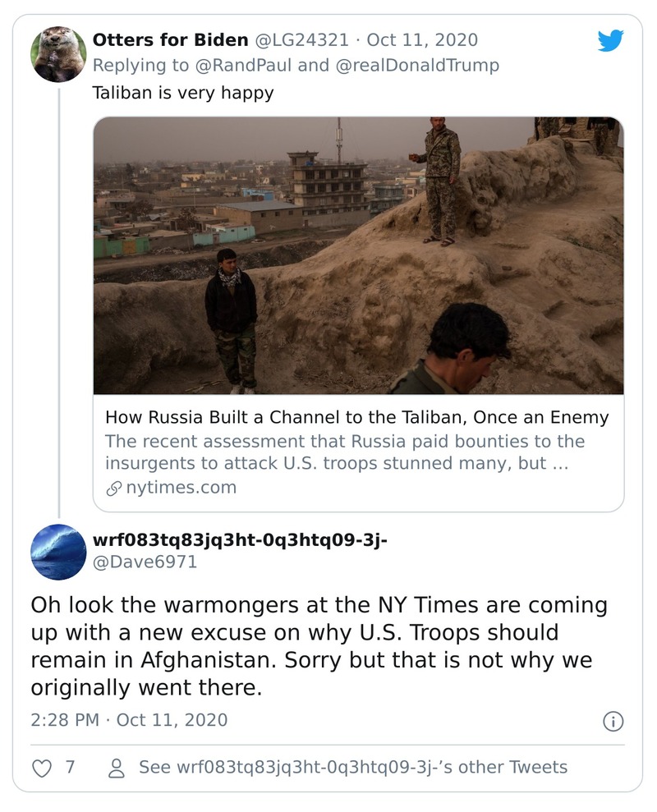657x812 pixels.
Task: Click the link chain icon by nytimes.com
Action: (x=113, y=488)
